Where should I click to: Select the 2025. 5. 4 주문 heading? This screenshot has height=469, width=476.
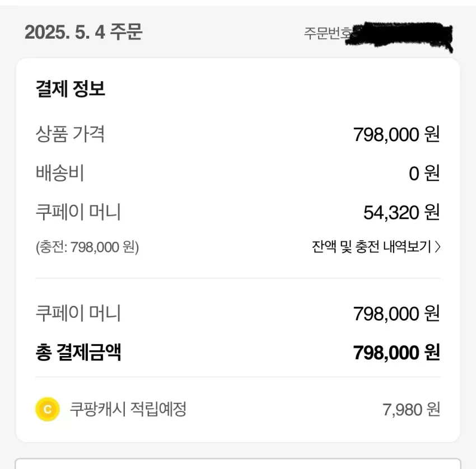tap(83, 32)
